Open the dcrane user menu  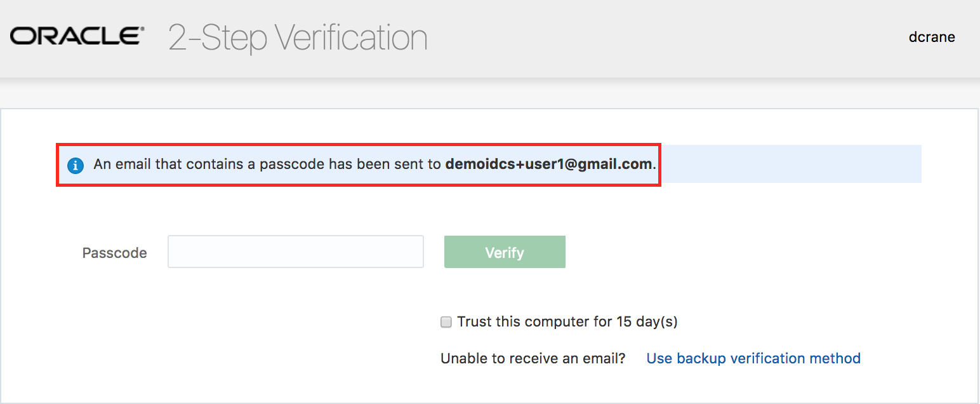(932, 37)
